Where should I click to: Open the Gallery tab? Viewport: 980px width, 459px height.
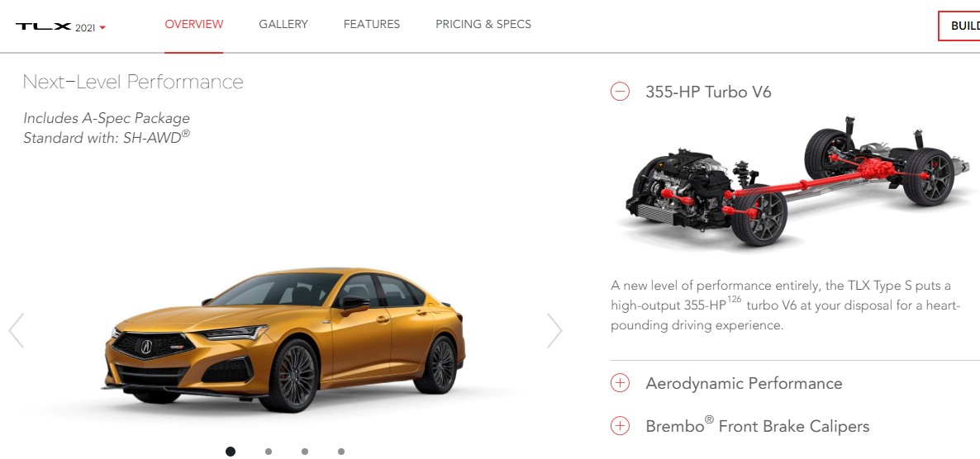[283, 25]
